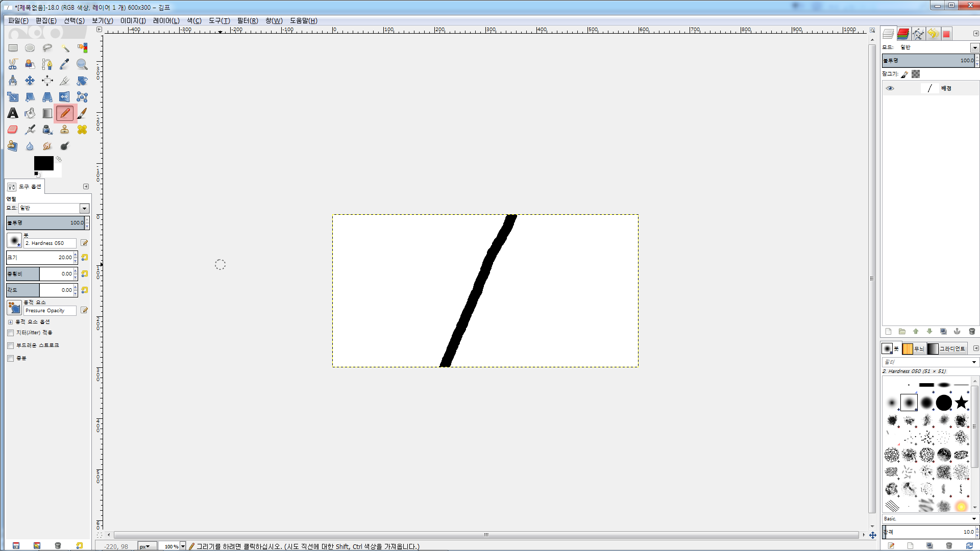This screenshot has height=551, width=980.
Task: Toggle visibility eye of 배경 layer
Action: tap(890, 88)
